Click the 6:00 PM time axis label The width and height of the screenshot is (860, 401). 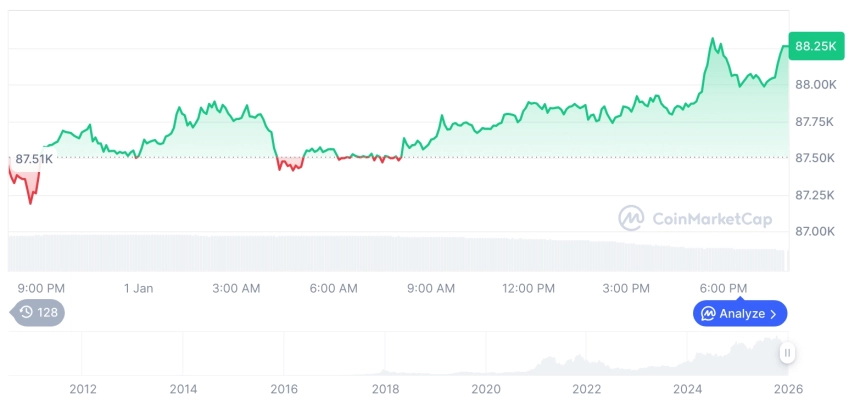(x=723, y=288)
